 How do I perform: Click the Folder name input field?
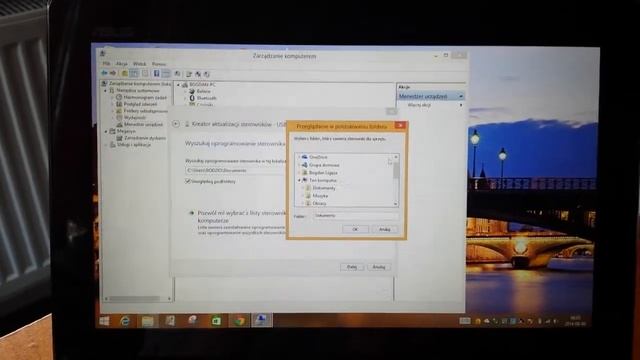click(x=356, y=216)
